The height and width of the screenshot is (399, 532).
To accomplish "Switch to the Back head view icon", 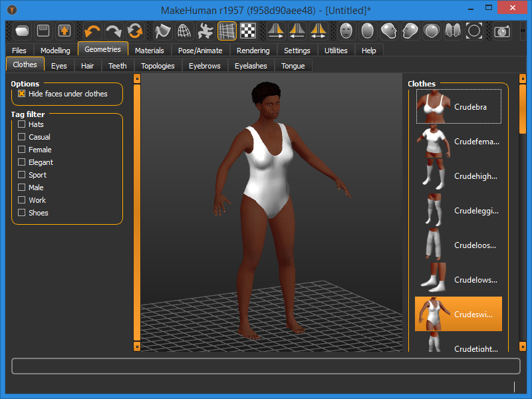I will [x=368, y=31].
